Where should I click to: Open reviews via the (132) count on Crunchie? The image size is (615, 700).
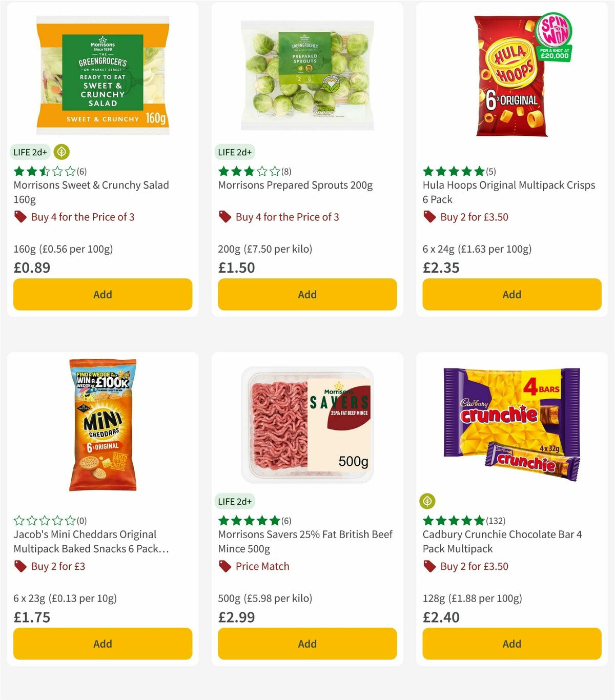point(496,520)
